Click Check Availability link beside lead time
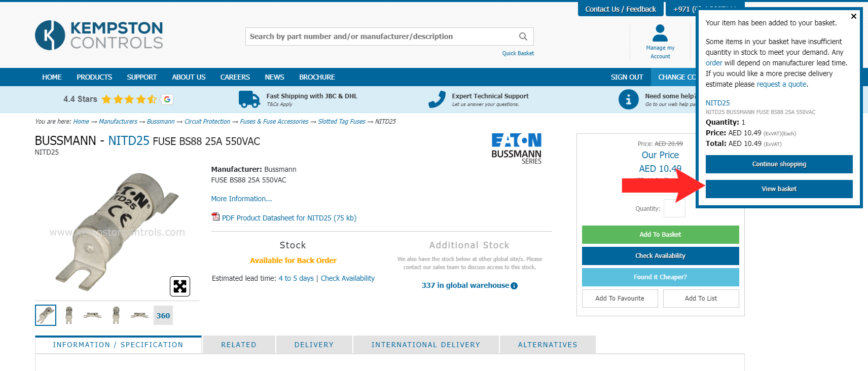Image resolution: width=868 pixels, height=371 pixels. click(x=347, y=278)
